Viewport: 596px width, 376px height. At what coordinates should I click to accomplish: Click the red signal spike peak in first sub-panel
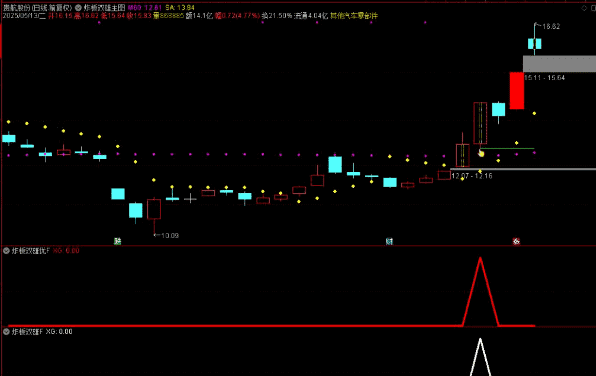[x=480, y=259]
